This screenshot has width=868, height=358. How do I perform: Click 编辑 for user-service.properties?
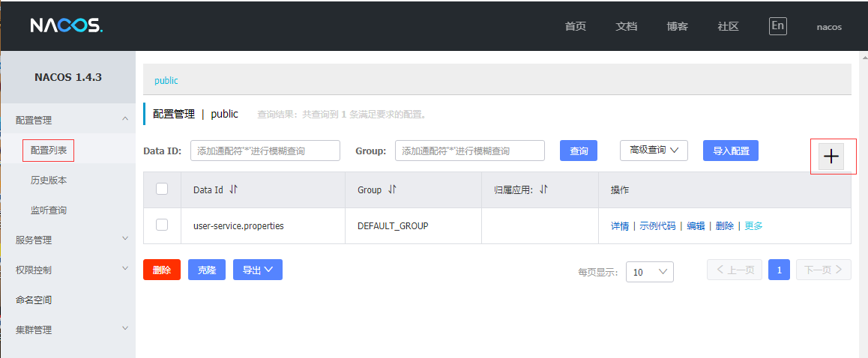pyautogui.click(x=696, y=225)
